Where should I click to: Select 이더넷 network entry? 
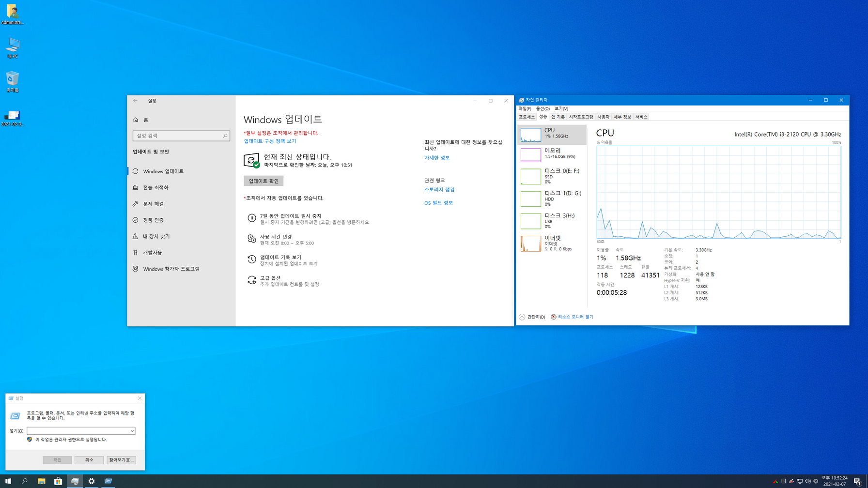552,243
